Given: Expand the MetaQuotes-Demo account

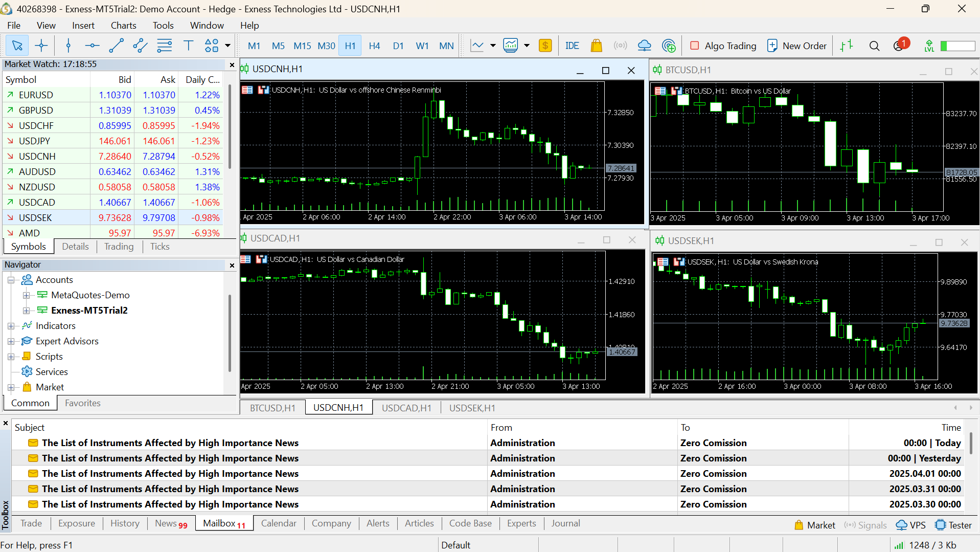Looking at the screenshot, I should click(x=26, y=295).
